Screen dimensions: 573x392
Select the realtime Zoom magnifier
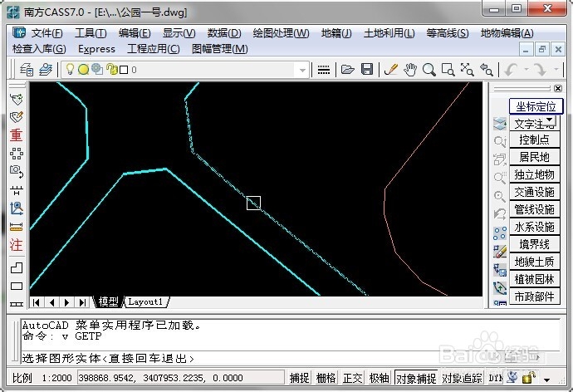pyautogui.click(x=429, y=70)
